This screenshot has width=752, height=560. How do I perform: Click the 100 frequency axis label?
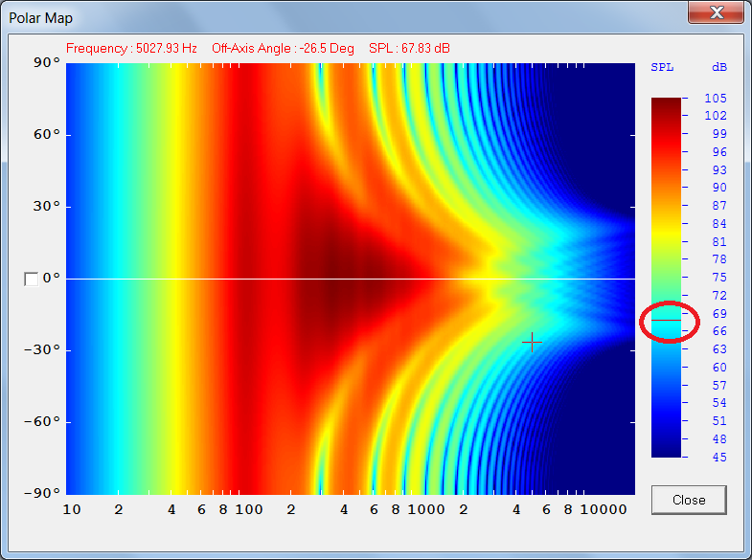point(249,509)
